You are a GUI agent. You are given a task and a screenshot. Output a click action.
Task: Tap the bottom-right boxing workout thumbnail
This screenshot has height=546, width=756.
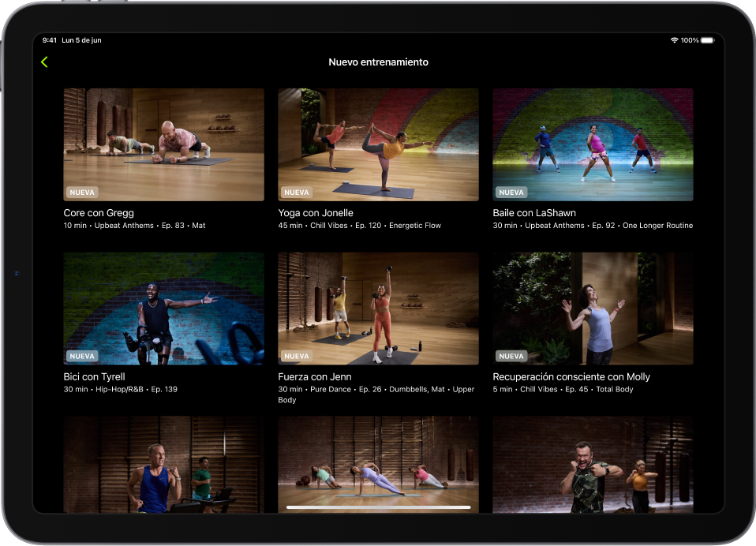pos(593,466)
